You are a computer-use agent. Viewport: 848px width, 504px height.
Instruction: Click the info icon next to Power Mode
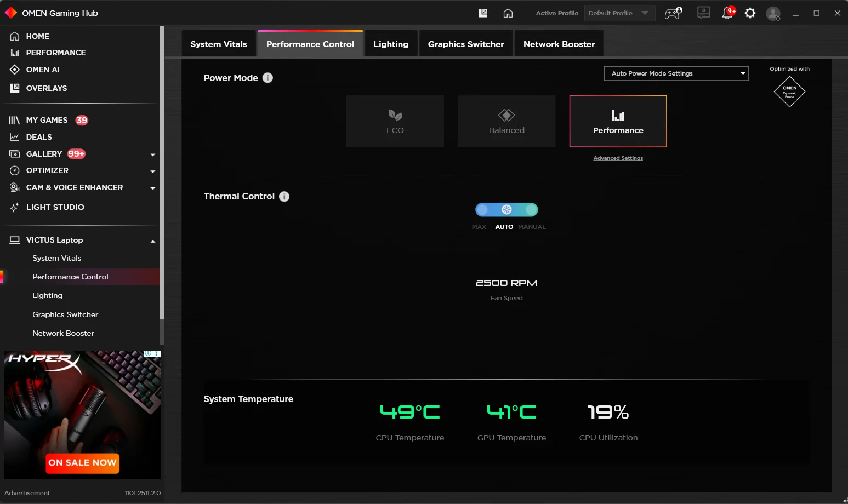[268, 78]
